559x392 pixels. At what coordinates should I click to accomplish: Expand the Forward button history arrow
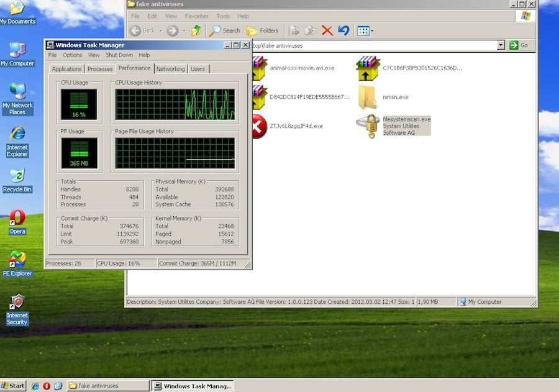point(183,30)
